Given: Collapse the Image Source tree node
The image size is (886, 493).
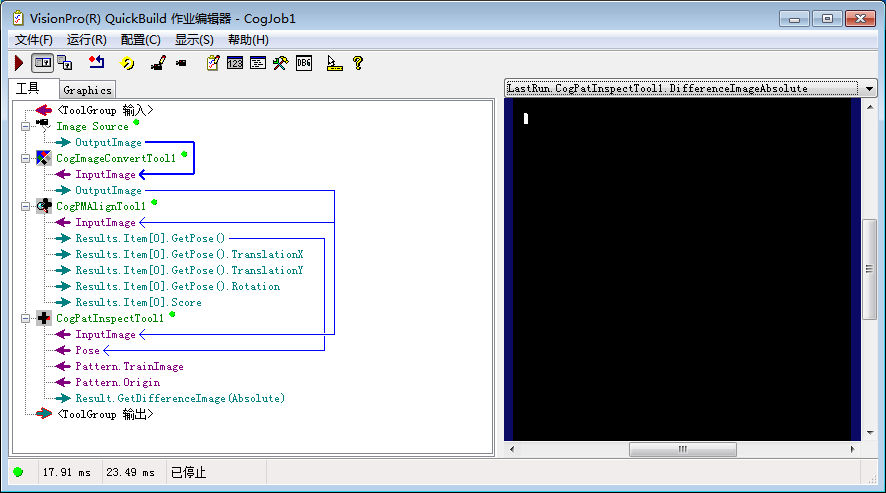Looking at the screenshot, I should pos(25,127).
